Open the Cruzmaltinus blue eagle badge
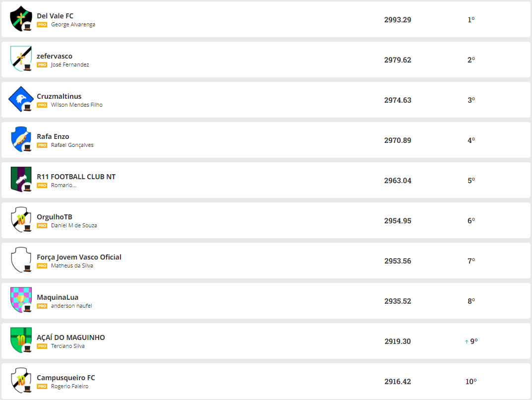Viewport: 532px width, 400px height. pyautogui.click(x=21, y=99)
